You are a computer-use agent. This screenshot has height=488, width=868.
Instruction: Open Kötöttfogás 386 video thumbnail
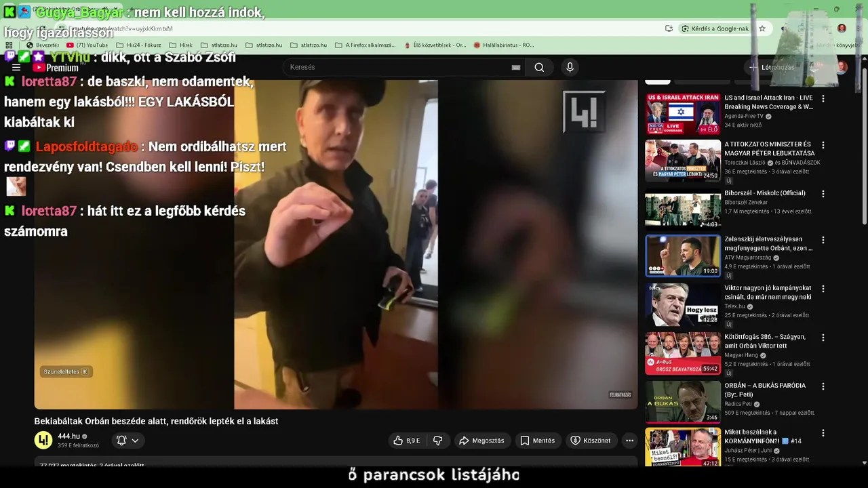pos(683,353)
